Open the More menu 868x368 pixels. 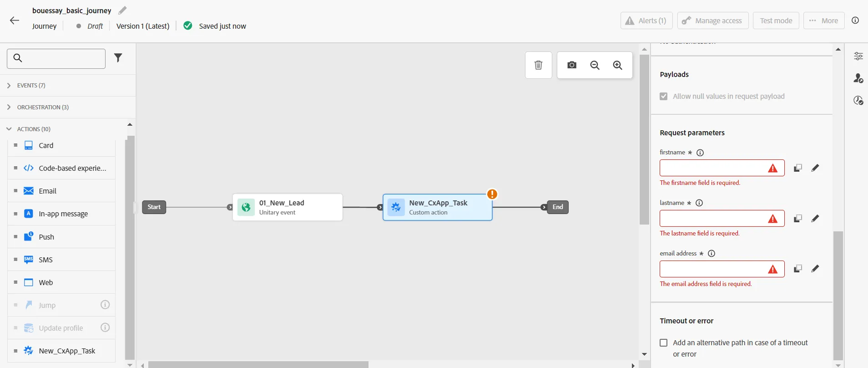(824, 20)
